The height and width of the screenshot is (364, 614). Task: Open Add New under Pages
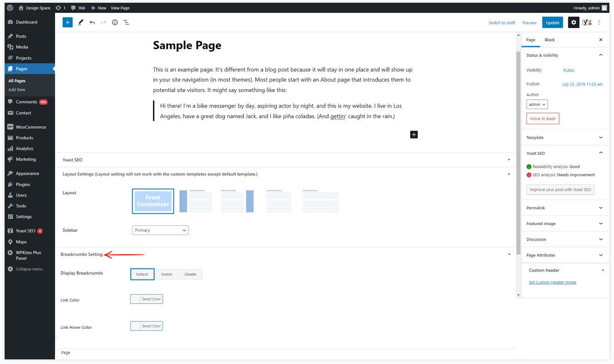tap(17, 90)
